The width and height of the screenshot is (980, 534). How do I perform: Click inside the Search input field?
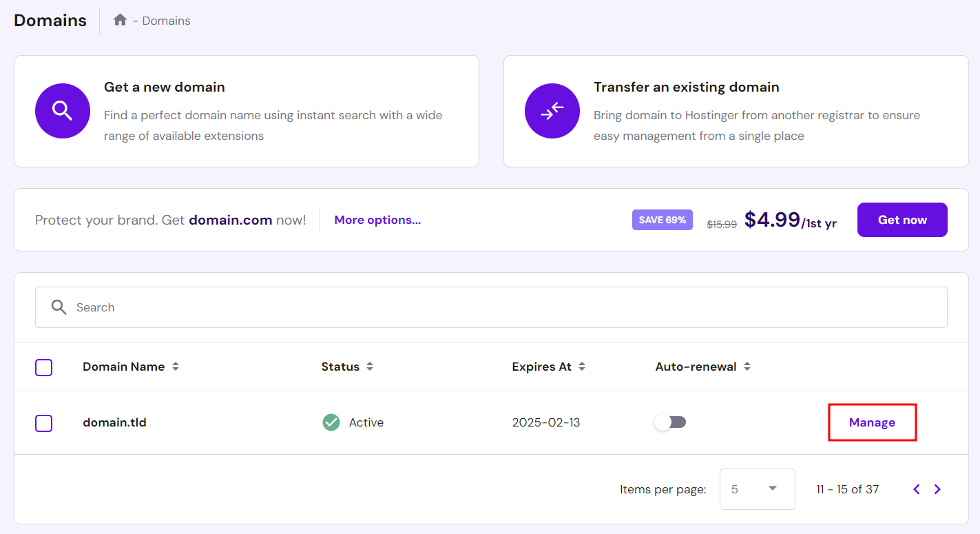point(491,307)
